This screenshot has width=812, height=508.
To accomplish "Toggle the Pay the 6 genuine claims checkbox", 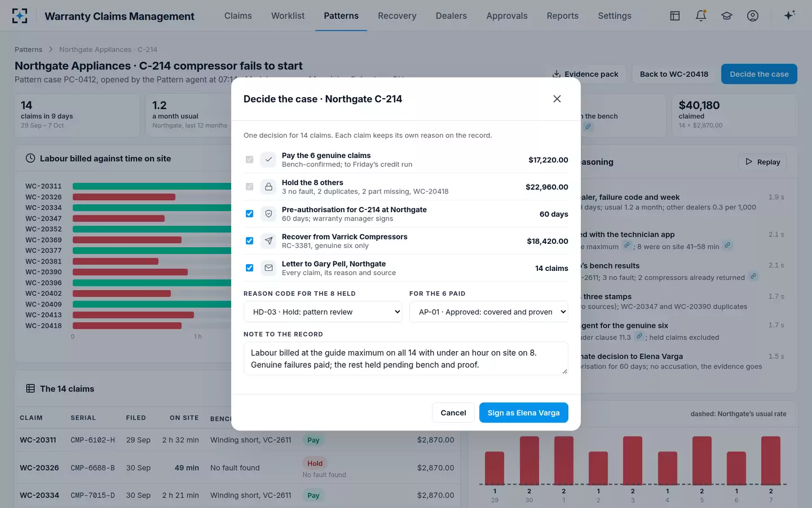I will point(249,160).
